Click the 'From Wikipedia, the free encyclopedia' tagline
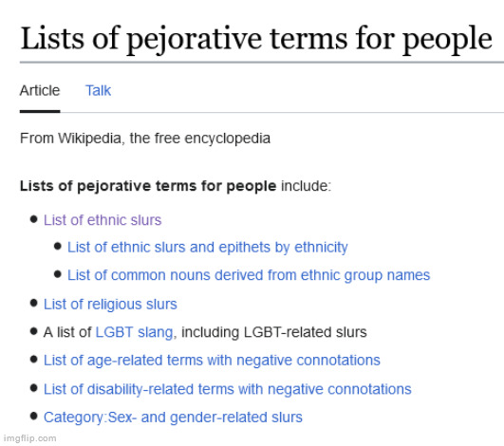The height and width of the screenshot is (446, 504). [x=145, y=139]
